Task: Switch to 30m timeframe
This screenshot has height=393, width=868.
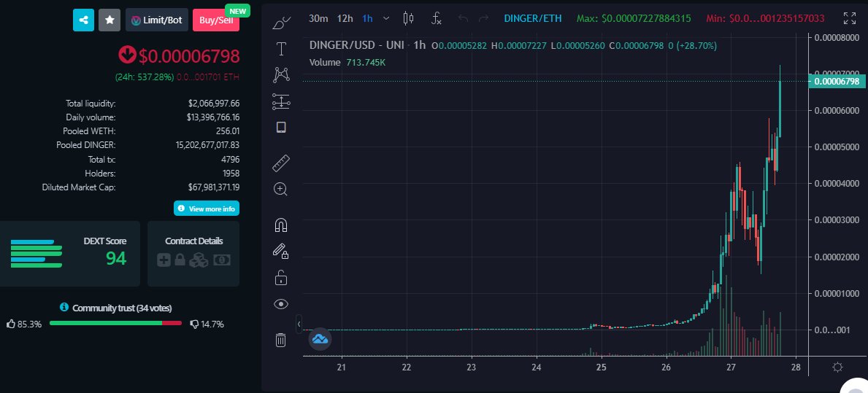Action: [318, 18]
